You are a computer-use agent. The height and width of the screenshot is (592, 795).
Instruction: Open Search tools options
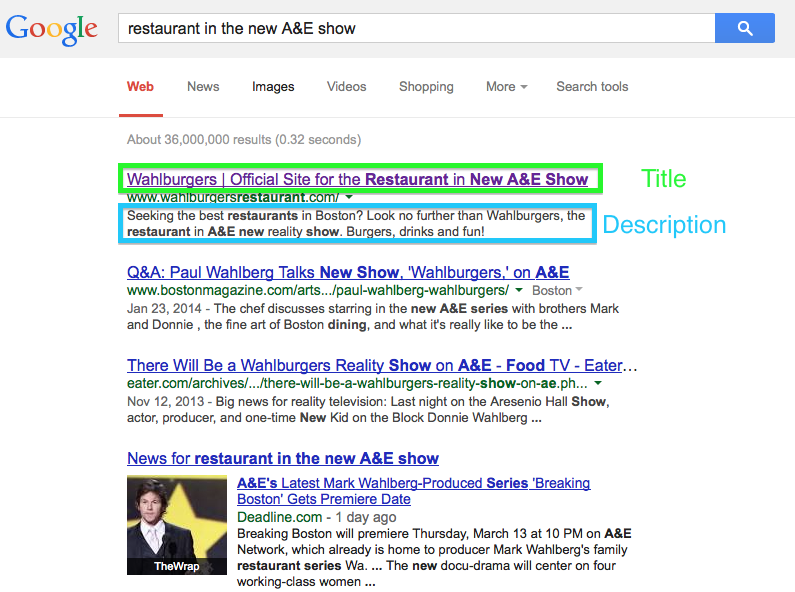592,87
